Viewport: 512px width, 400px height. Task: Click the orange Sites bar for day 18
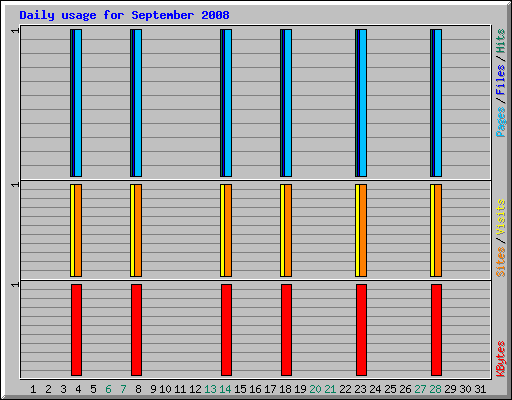[x=288, y=230]
